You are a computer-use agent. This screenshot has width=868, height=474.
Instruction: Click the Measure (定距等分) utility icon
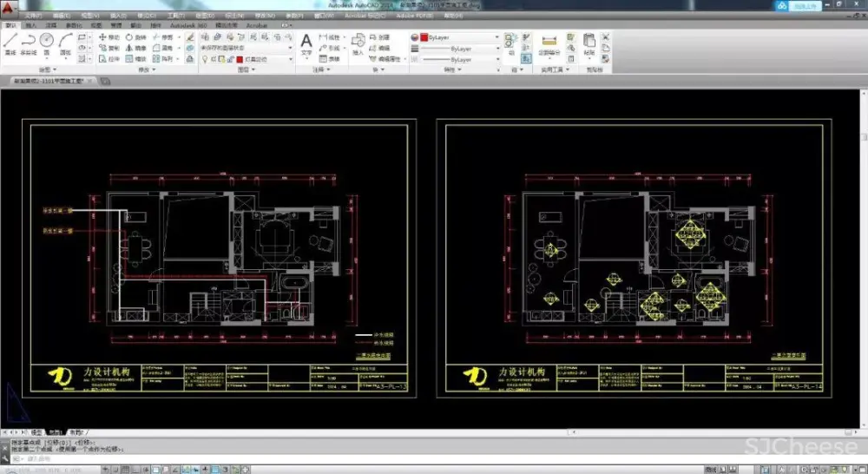pos(549,43)
